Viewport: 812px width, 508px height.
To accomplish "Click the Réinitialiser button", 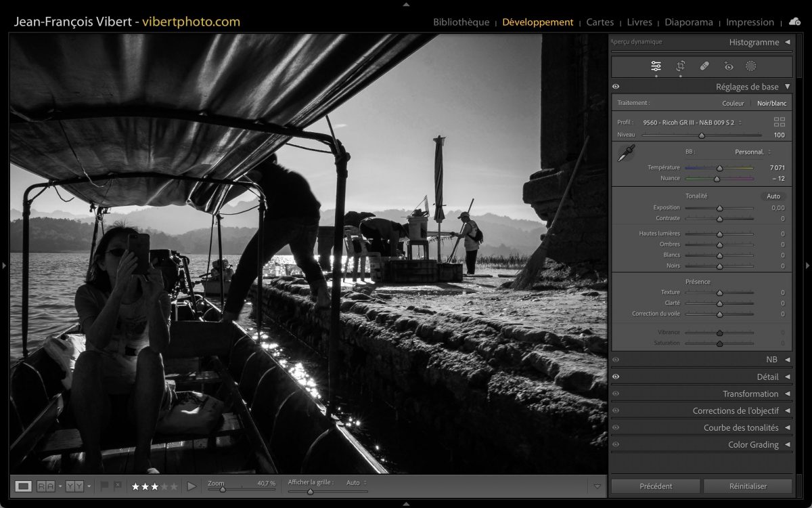I will (x=748, y=486).
